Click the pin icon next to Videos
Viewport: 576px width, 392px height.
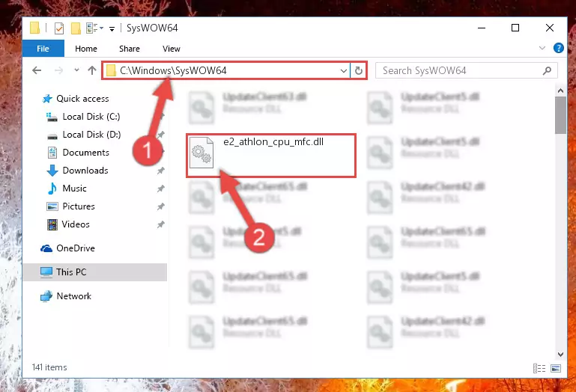[160, 224]
